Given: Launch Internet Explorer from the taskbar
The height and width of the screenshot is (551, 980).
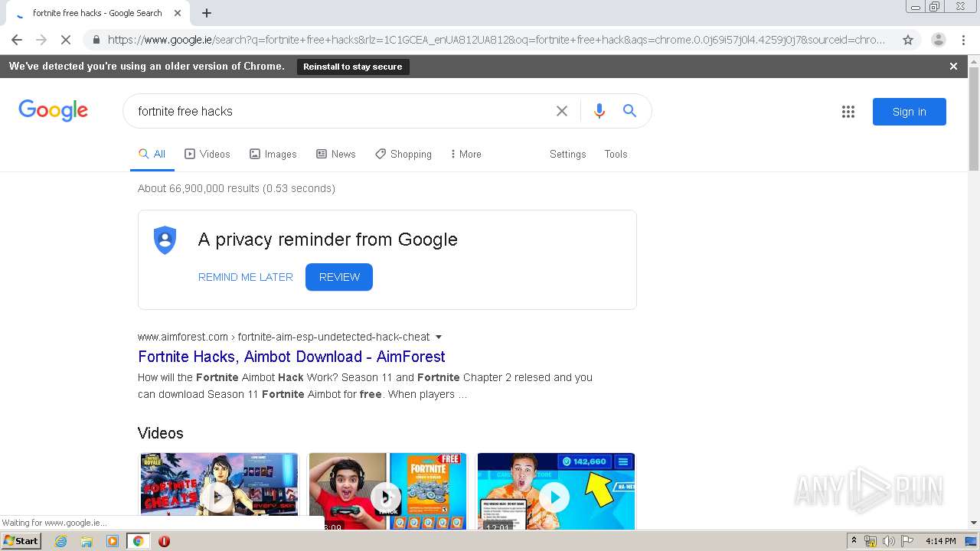Looking at the screenshot, I should [60, 541].
